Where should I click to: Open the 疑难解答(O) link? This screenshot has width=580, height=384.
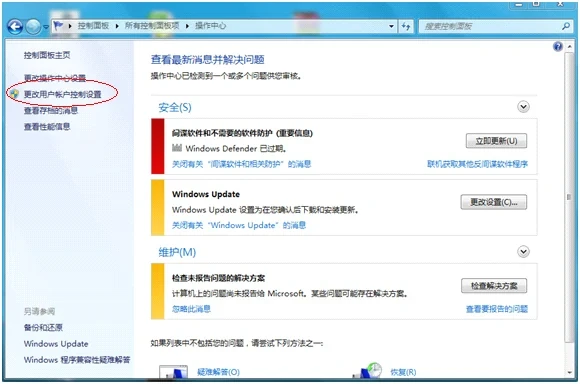(x=219, y=372)
